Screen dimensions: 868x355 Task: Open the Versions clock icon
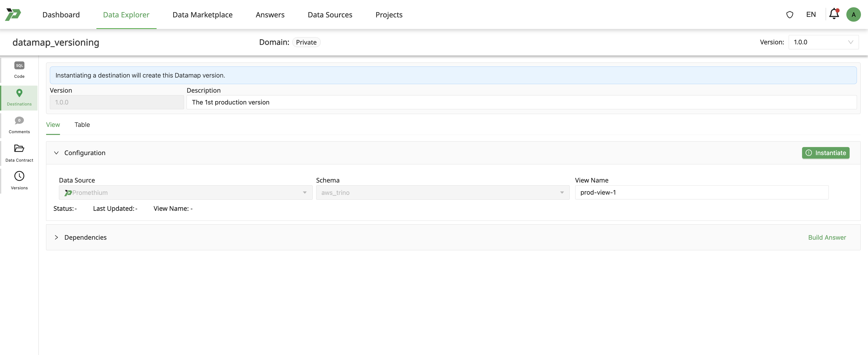tap(19, 176)
